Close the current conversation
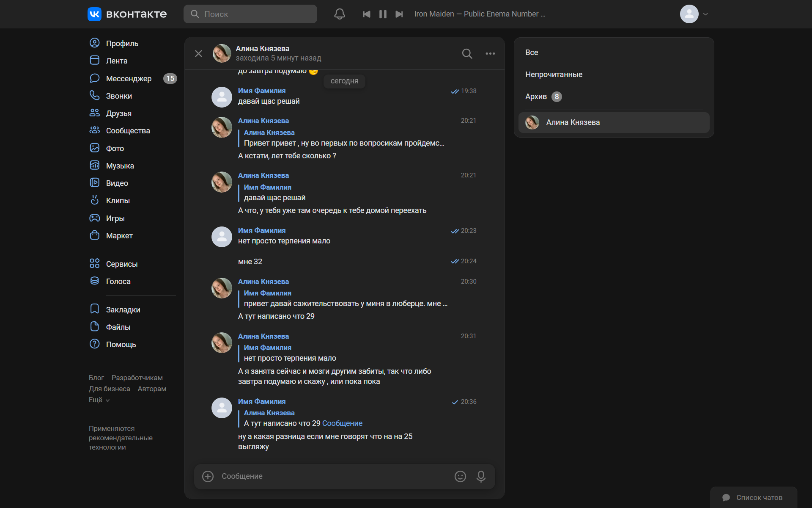The height and width of the screenshot is (508, 812). [x=198, y=54]
